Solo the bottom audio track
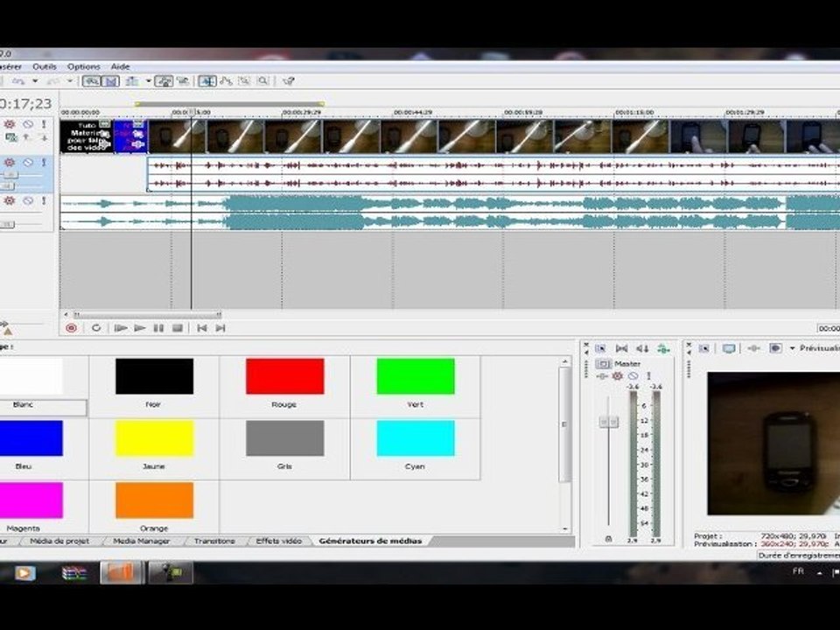840x630 pixels. (x=44, y=200)
